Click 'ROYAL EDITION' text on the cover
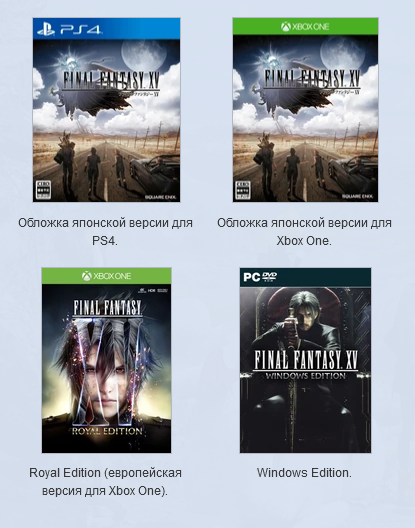The width and height of the screenshot is (415, 528). click(107, 431)
